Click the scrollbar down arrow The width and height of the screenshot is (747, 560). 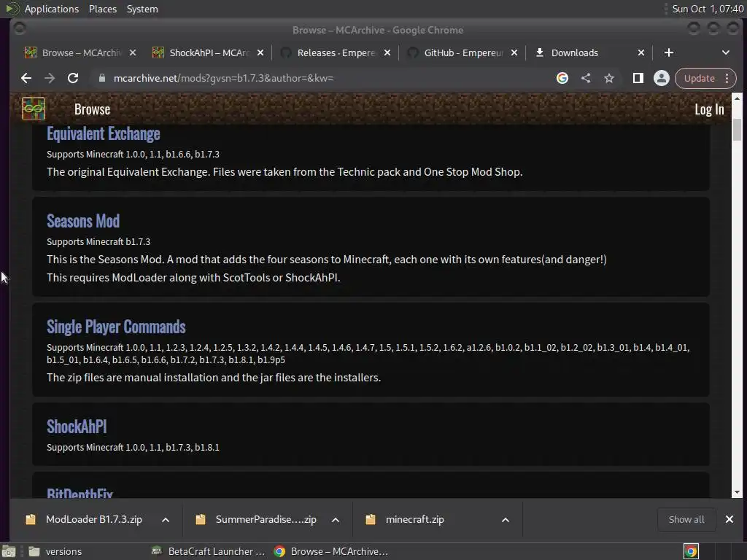pos(737,492)
